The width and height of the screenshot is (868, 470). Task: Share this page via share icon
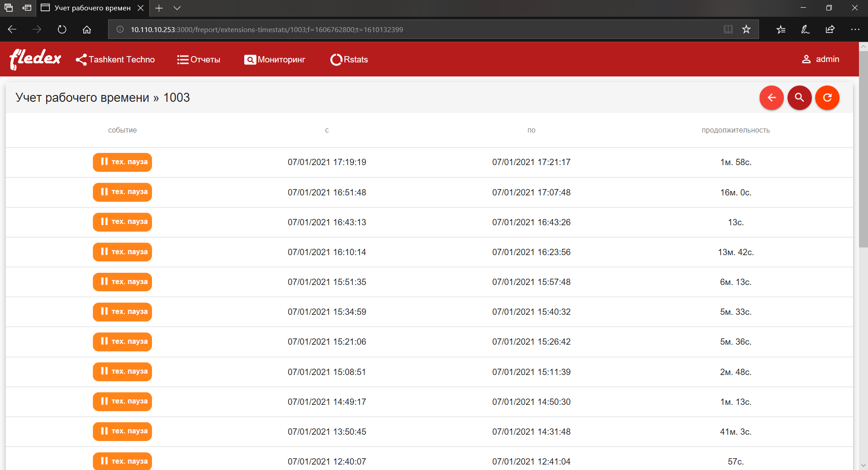pyautogui.click(x=830, y=29)
